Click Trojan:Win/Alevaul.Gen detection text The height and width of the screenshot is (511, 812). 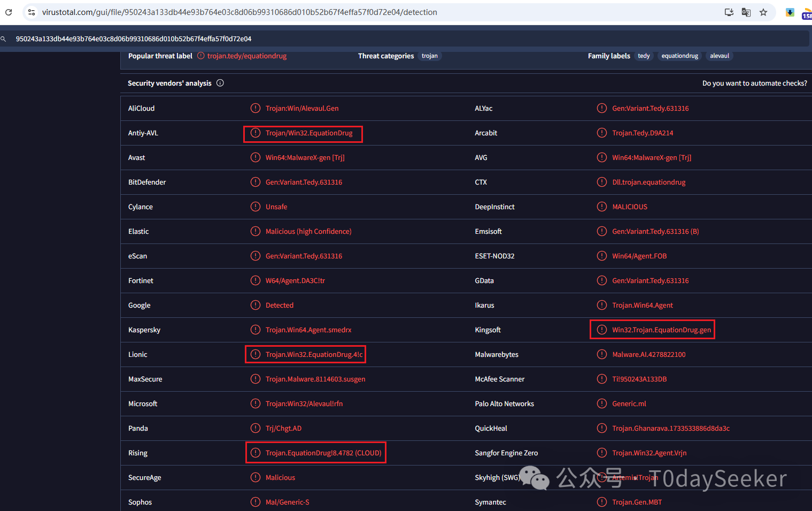[302, 108]
